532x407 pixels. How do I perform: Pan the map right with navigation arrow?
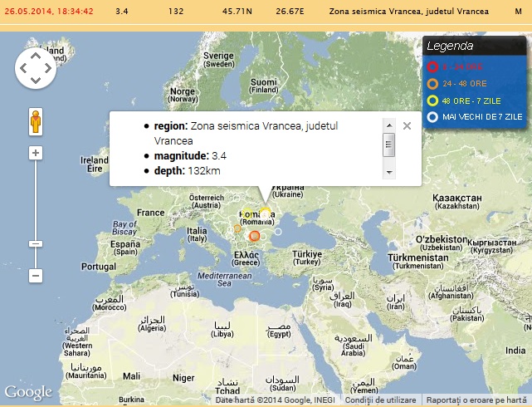pos(48,68)
